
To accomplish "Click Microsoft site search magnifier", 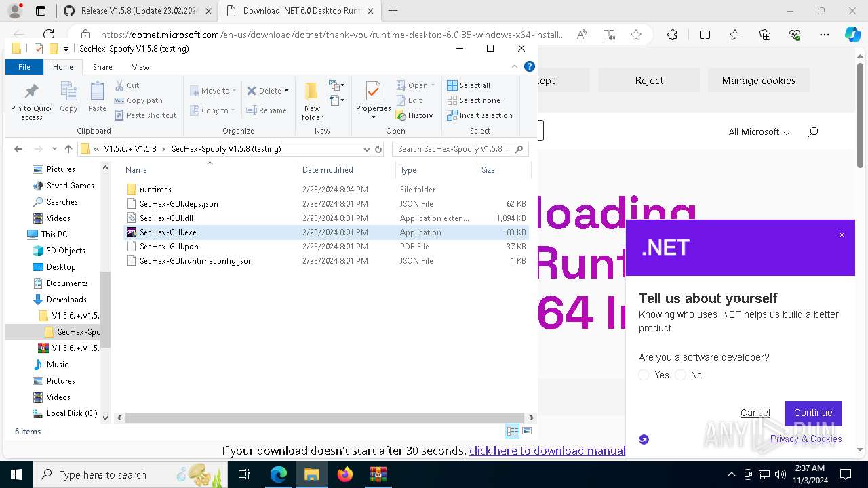I will pos(812,132).
